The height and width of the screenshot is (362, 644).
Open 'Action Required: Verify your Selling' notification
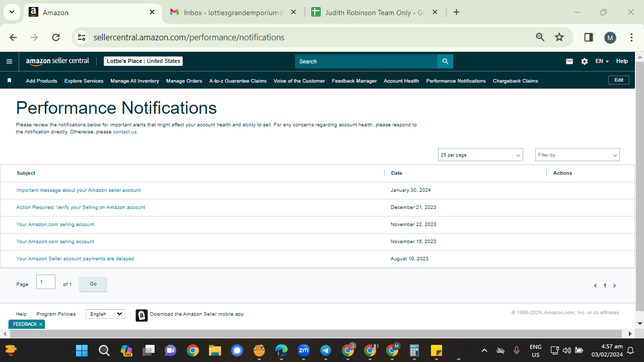[81, 207]
